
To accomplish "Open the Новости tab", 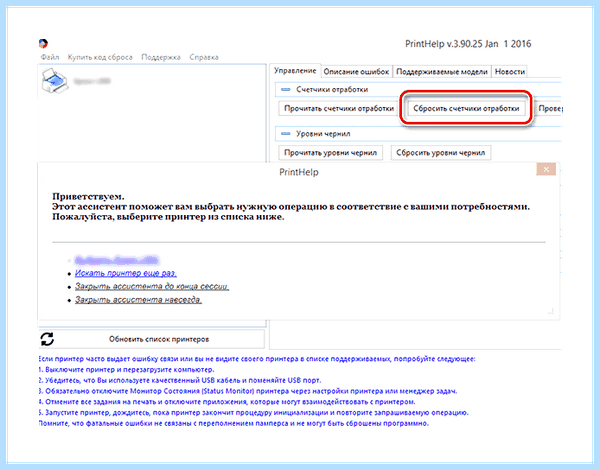I will tap(509, 72).
